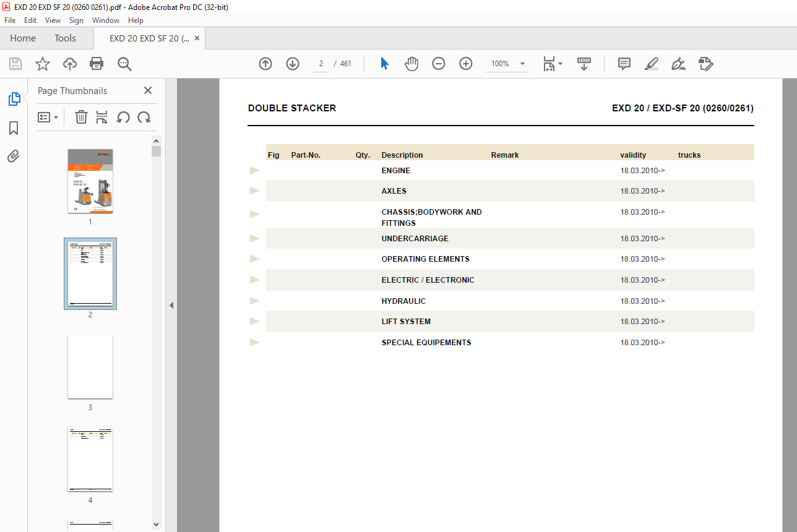797x532 pixels.
Task: Open the Bookmarks sidebar icon
Action: pos(14,128)
